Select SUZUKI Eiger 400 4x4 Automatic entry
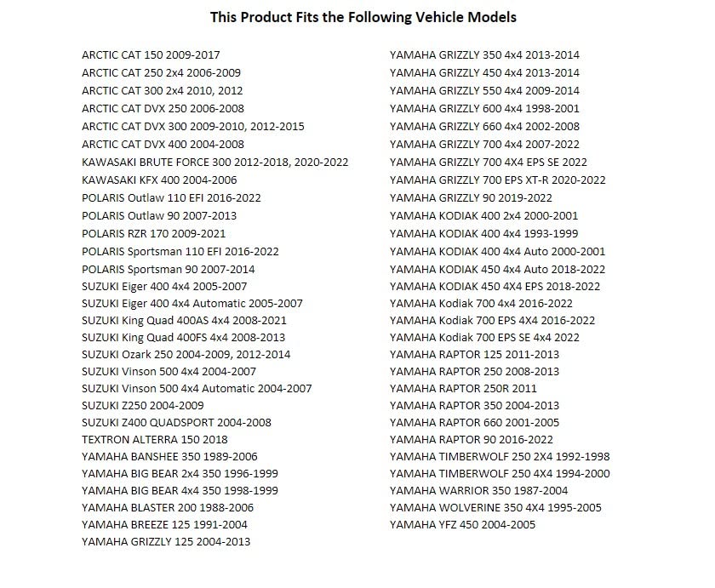Viewport: 715px width, 588px height. tap(192, 304)
